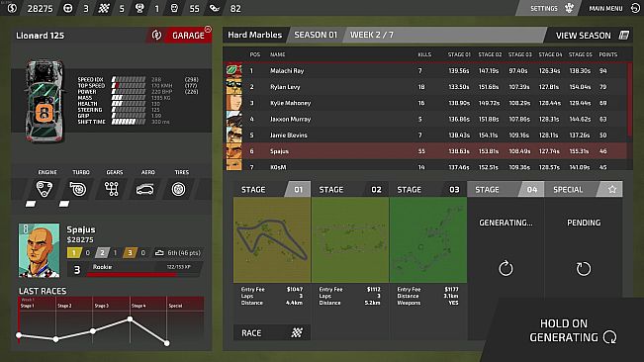Click the Points column header
644x362 pixels.
point(607,54)
